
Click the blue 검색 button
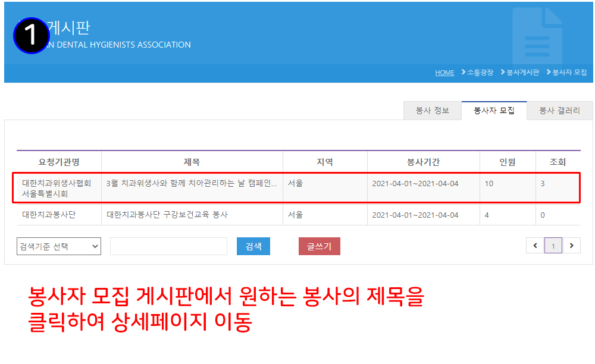pyautogui.click(x=253, y=246)
